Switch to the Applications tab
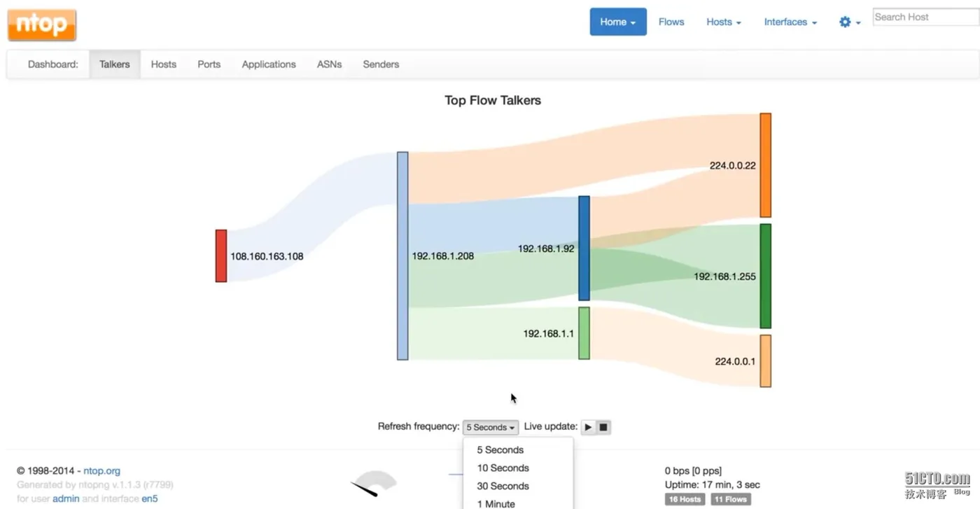This screenshot has width=980, height=509. (269, 64)
